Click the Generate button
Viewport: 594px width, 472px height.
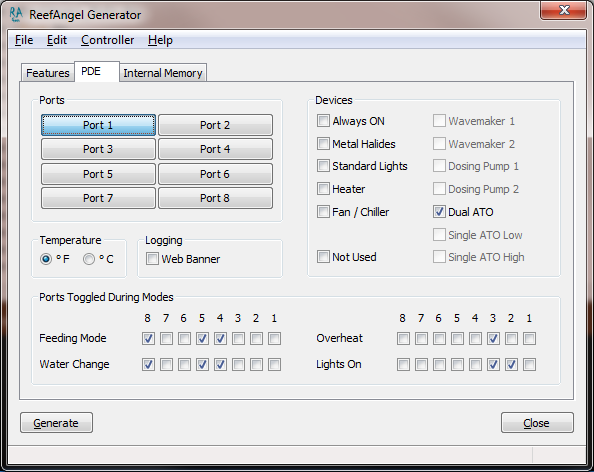56,423
